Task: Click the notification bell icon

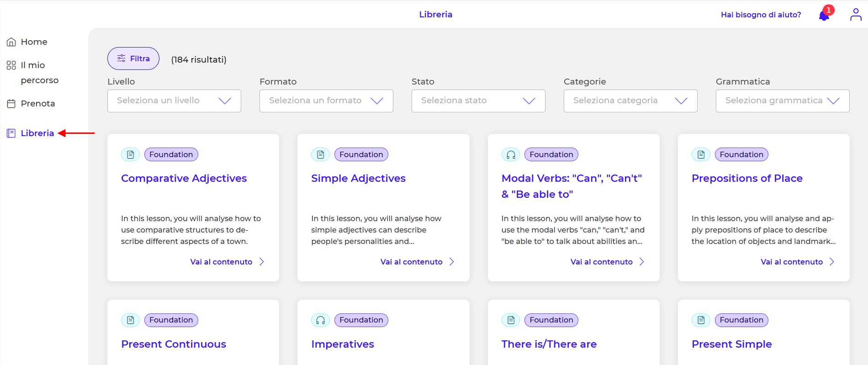Action: 824,16
